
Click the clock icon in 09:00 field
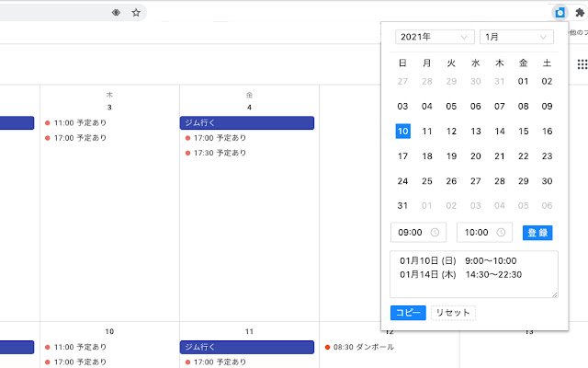tap(435, 233)
